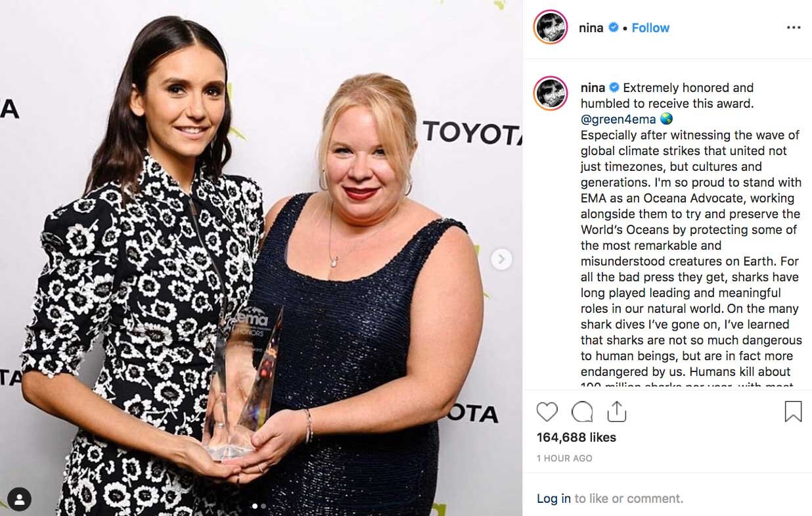The height and width of the screenshot is (516, 812).
Task: Open the three-dot more options menu
Action: 794,28
